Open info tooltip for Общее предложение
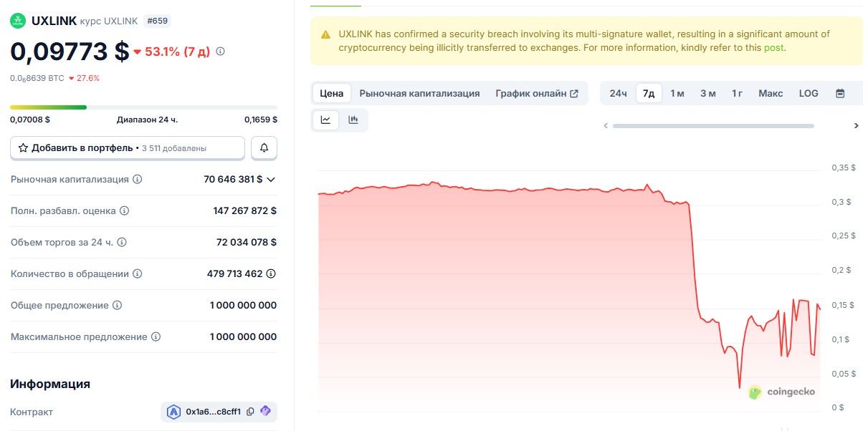The width and height of the screenshot is (868, 431). [118, 306]
